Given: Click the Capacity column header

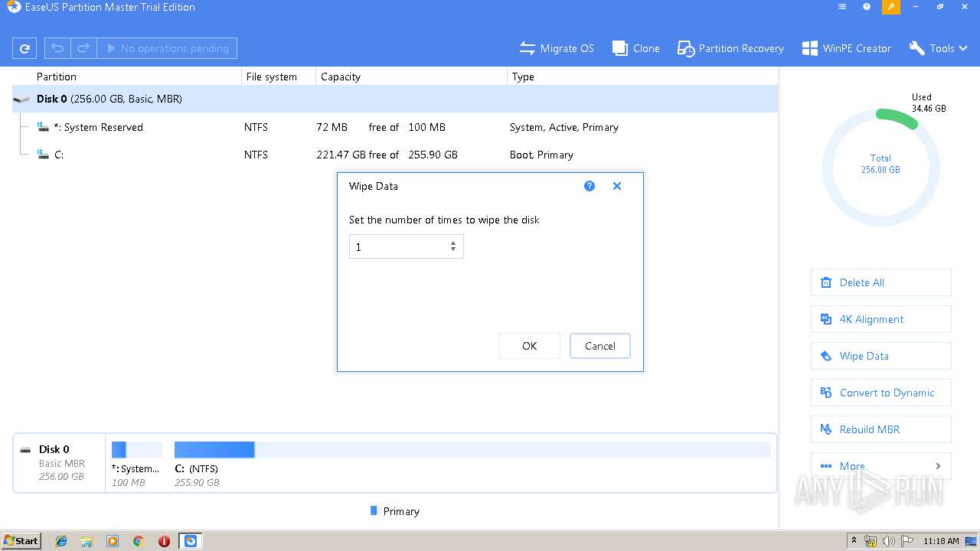Looking at the screenshot, I should [341, 77].
